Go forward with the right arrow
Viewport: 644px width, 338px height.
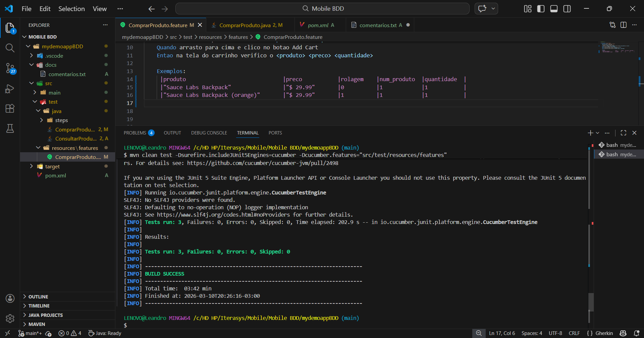[165, 9]
